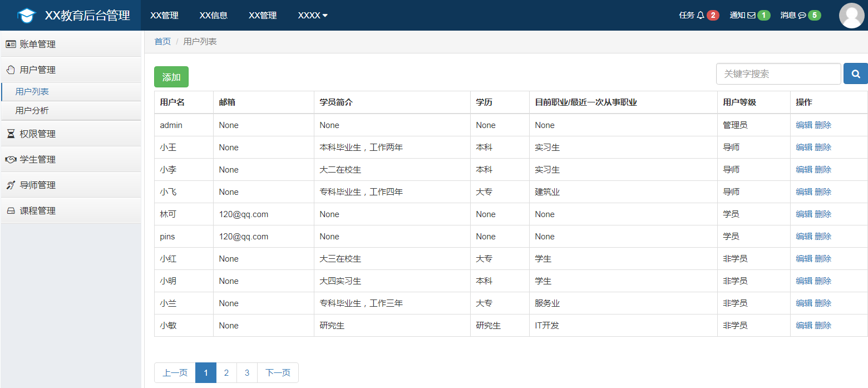Click the 导师管理 sidebar icon

pyautogui.click(x=11, y=185)
